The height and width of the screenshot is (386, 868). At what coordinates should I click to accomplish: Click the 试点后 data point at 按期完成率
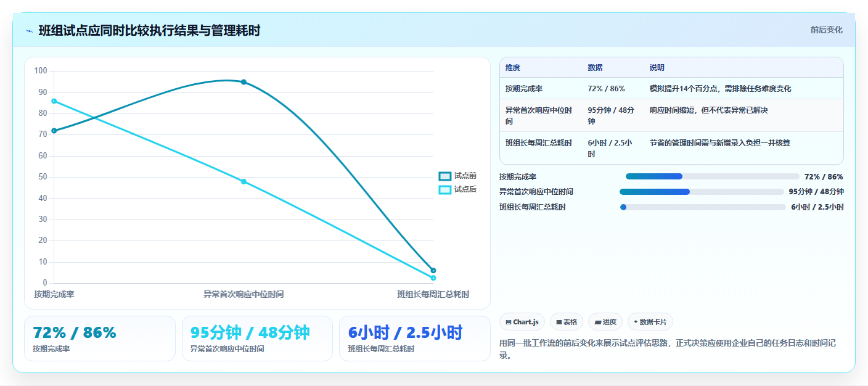54,101
